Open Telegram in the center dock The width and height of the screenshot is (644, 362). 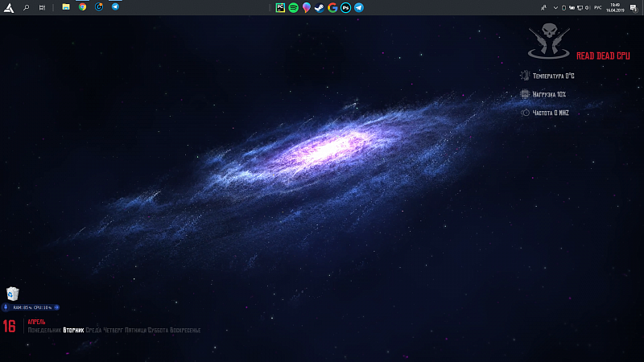pyautogui.click(x=358, y=7)
